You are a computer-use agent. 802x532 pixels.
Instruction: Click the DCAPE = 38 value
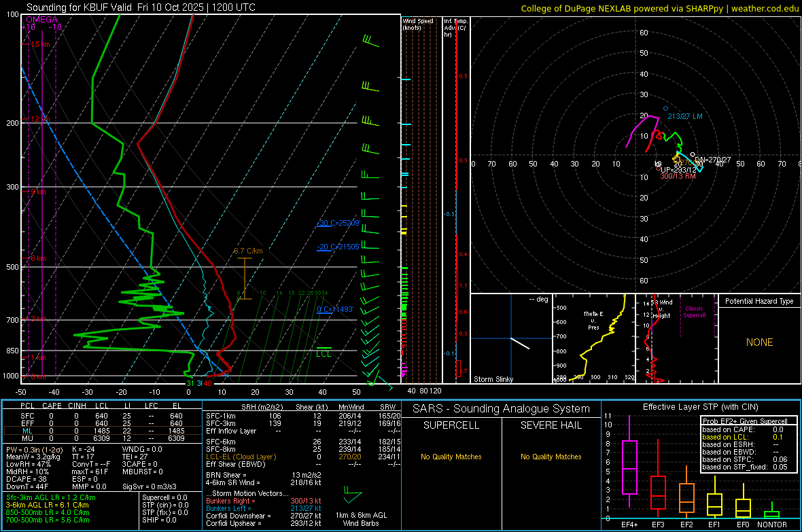[27, 479]
